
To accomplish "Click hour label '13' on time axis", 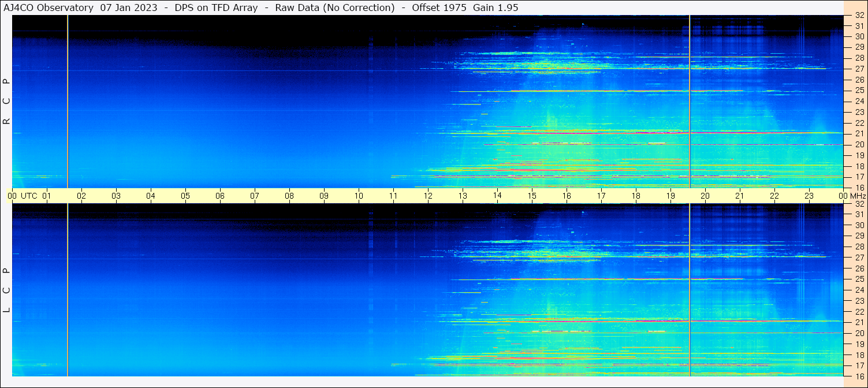I will click(x=463, y=196).
